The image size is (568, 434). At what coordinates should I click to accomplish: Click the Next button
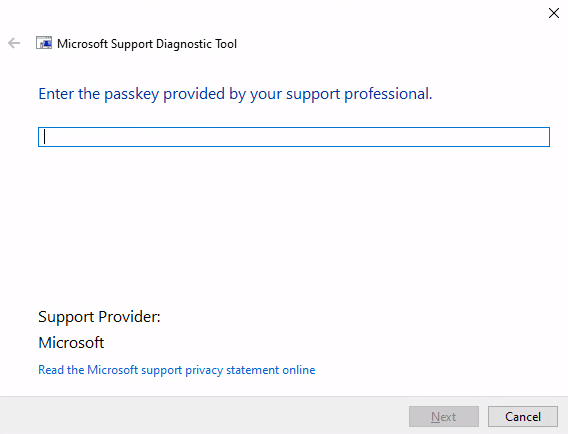(444, 417)
